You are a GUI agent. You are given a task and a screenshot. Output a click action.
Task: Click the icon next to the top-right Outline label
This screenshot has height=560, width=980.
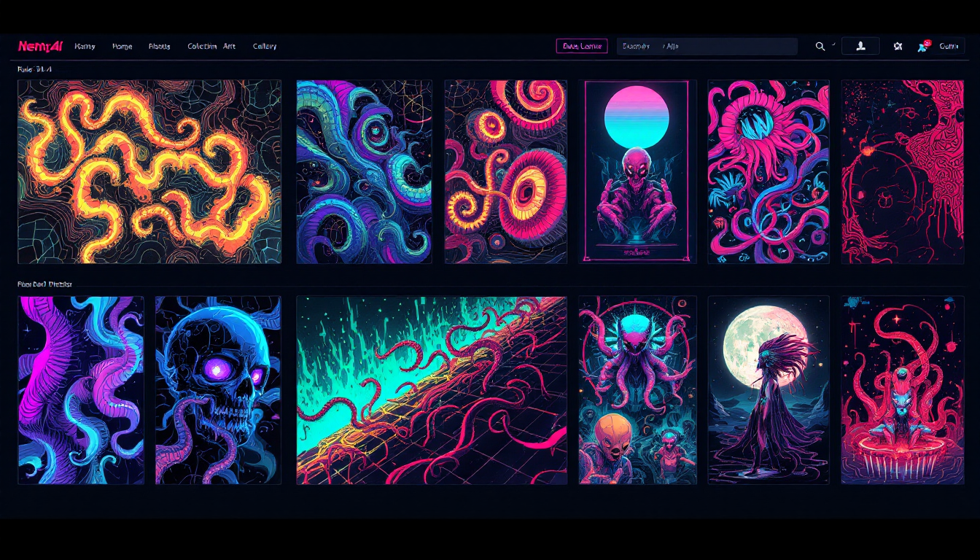tap(921, 46)
